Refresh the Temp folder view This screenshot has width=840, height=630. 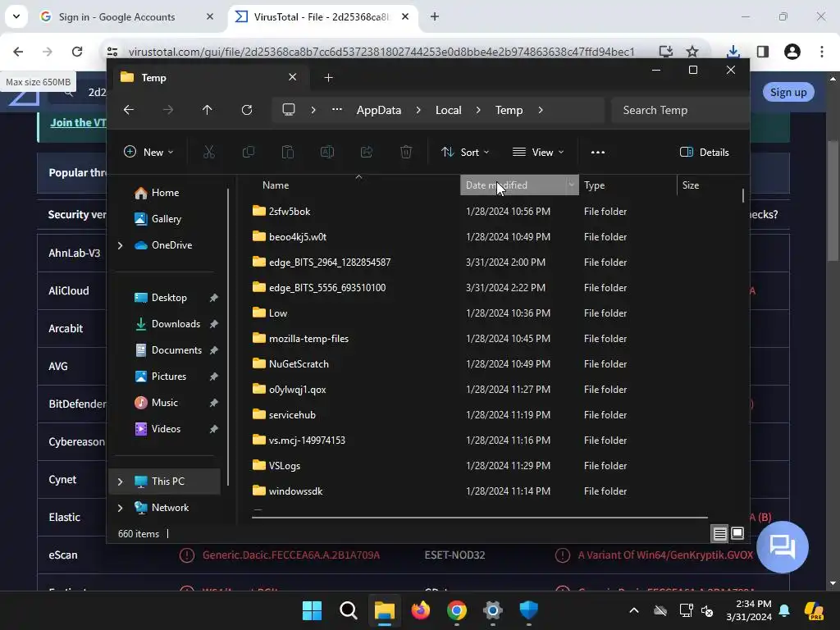click(x=247, y=110)
